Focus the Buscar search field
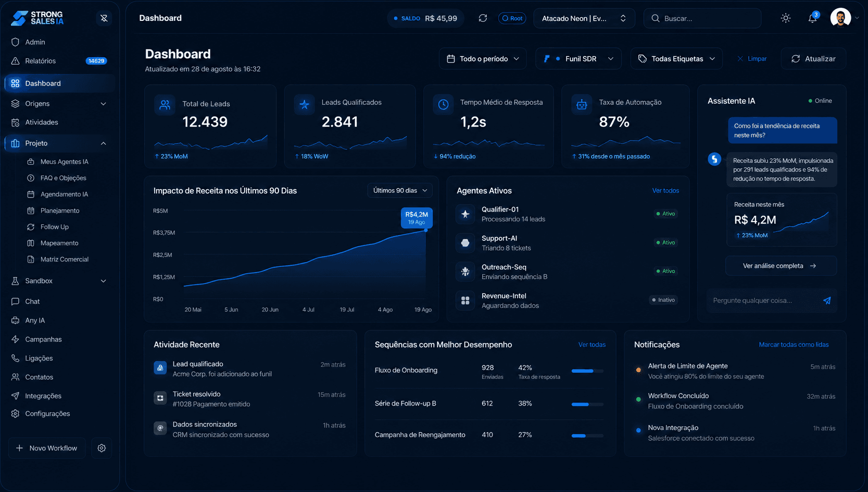The width and height of the screenshot is (868, 492). tap(702, 18)
